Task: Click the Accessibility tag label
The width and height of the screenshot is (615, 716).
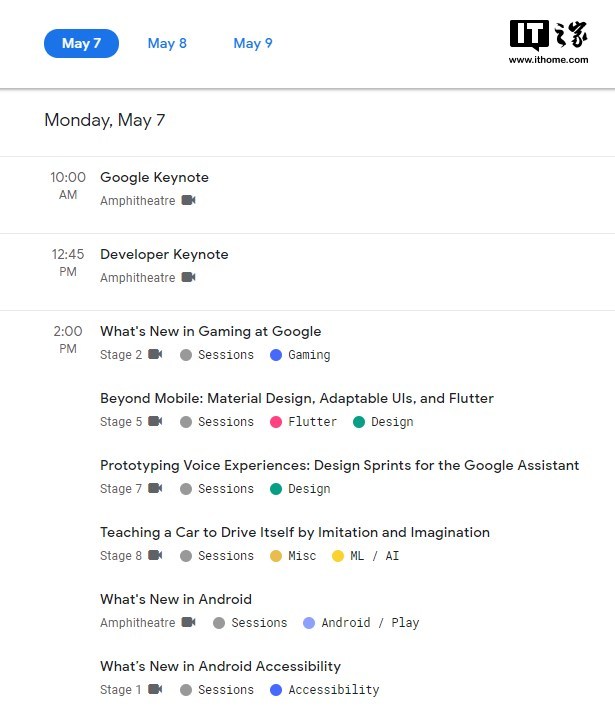Action: pos(334,690)
